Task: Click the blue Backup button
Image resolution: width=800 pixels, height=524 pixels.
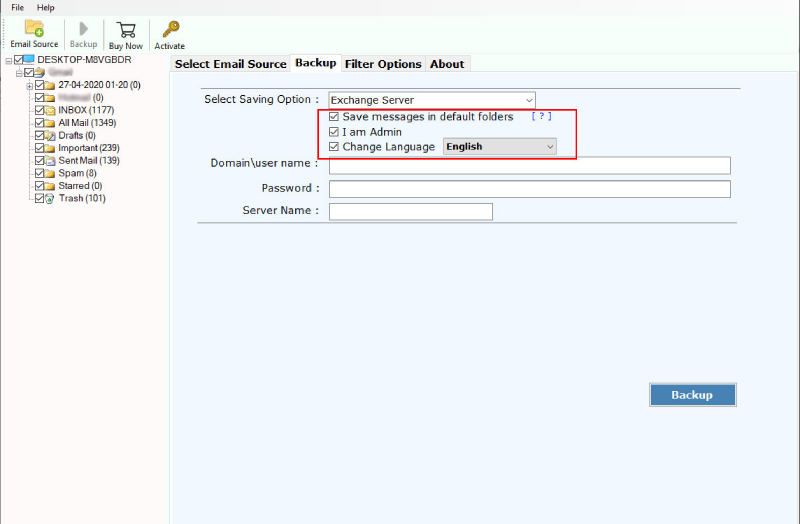Action: coord(693,395)
